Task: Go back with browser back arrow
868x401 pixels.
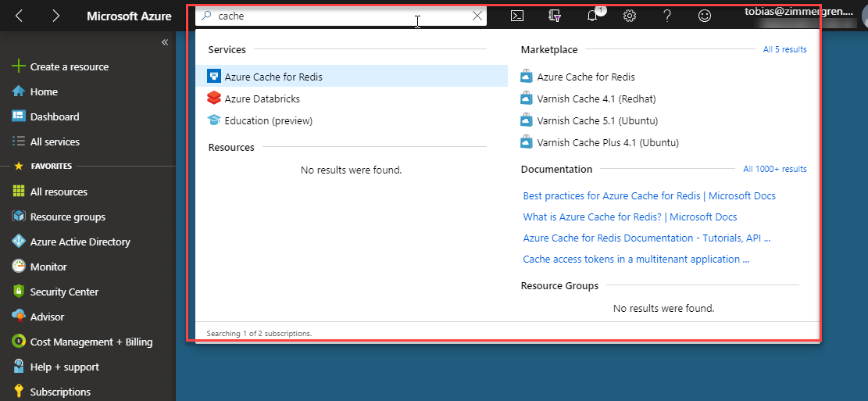Action: (20, 16)
